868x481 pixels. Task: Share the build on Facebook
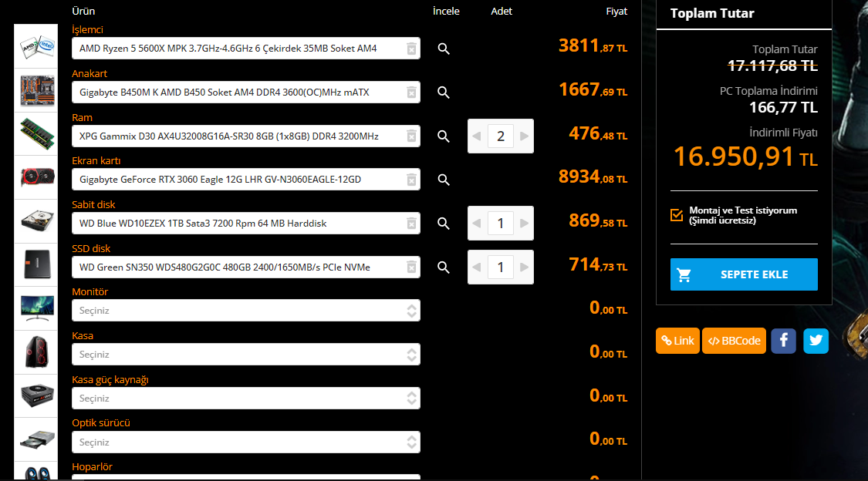point(783,341)
